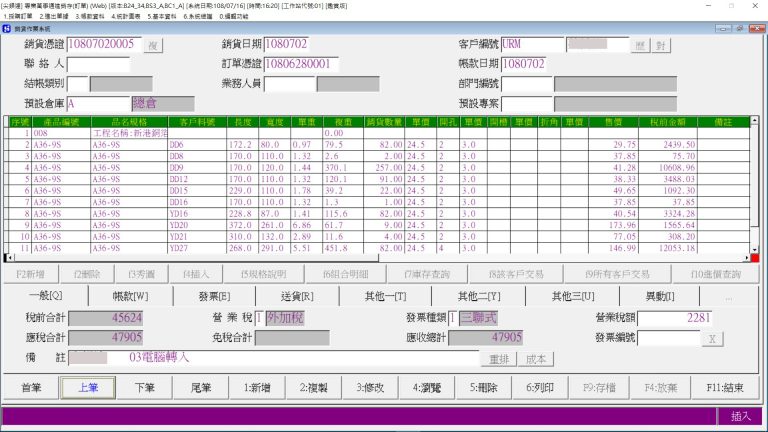This screenshot has width=768, height=432.
Task: Open menu 2 in the menu bar
Action: tap(54, 17)
